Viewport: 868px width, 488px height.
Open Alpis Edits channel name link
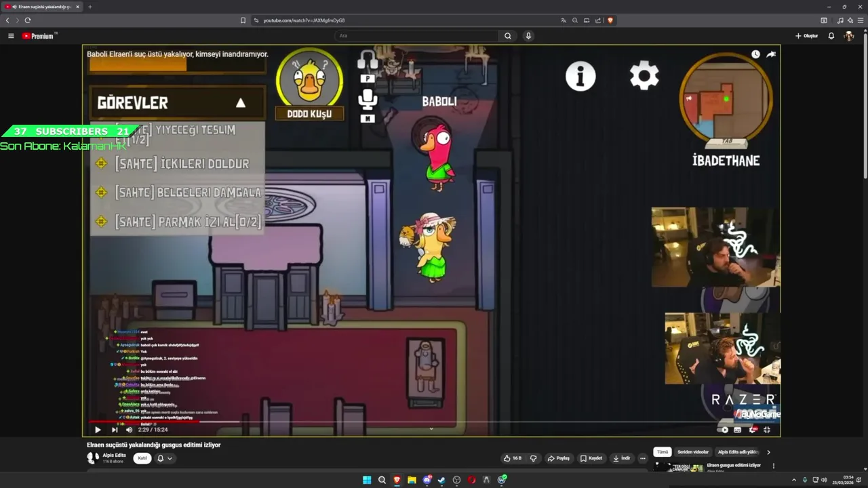pos(115,455)
